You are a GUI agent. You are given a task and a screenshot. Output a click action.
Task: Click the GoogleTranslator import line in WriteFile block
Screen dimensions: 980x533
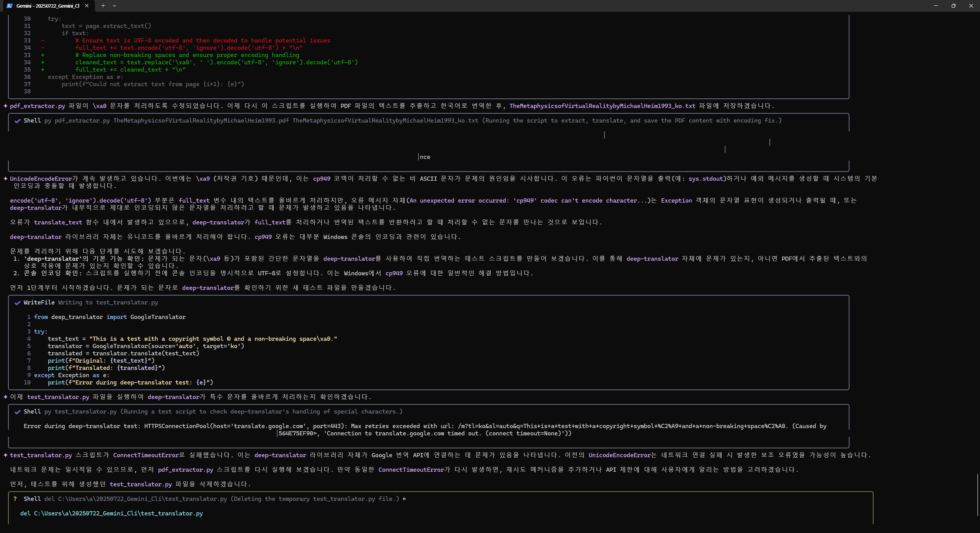pyautogui.click(x=109, y=317)
